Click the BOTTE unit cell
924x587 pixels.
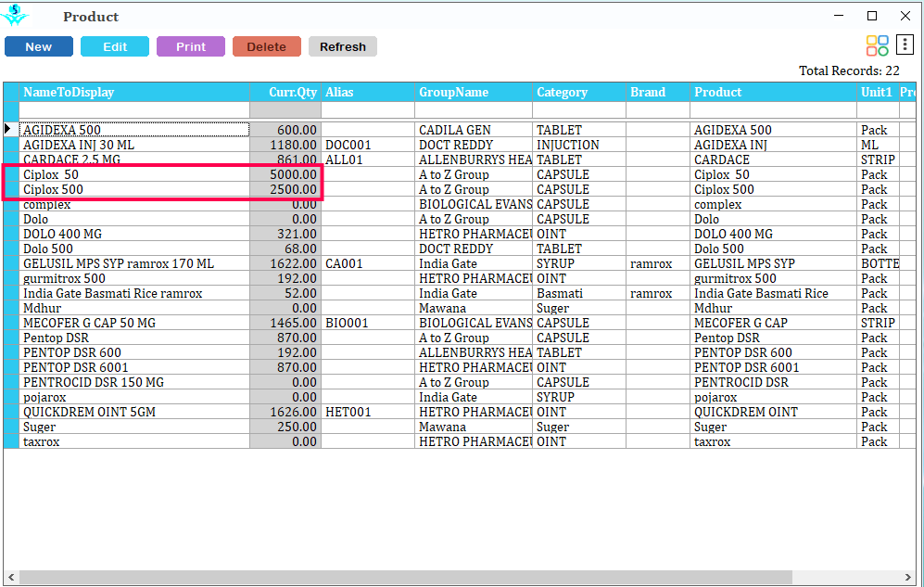[878, 263]
